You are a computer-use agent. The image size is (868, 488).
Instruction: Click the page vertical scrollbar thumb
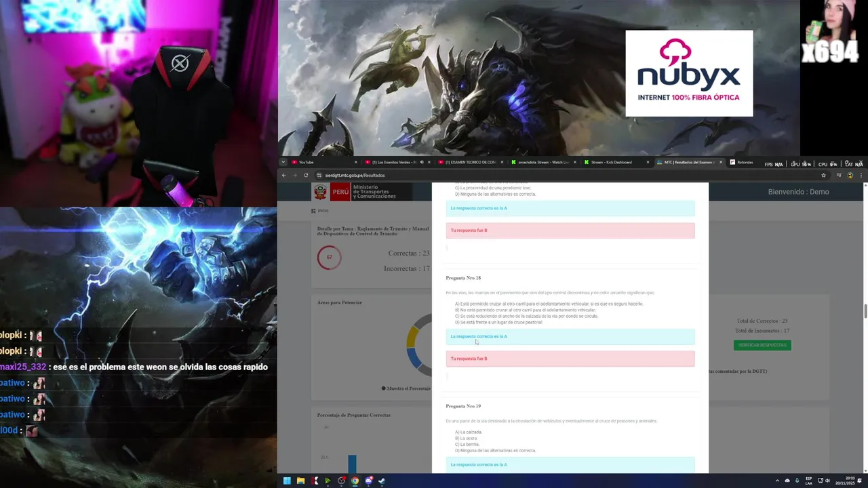[x=865, y=311]
